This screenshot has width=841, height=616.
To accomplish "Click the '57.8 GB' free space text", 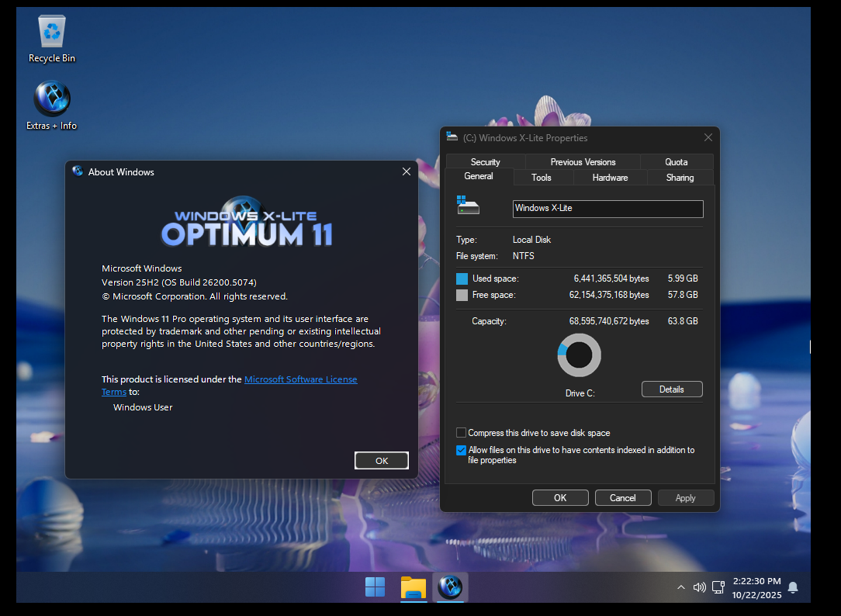I will [x=683, y=294].
